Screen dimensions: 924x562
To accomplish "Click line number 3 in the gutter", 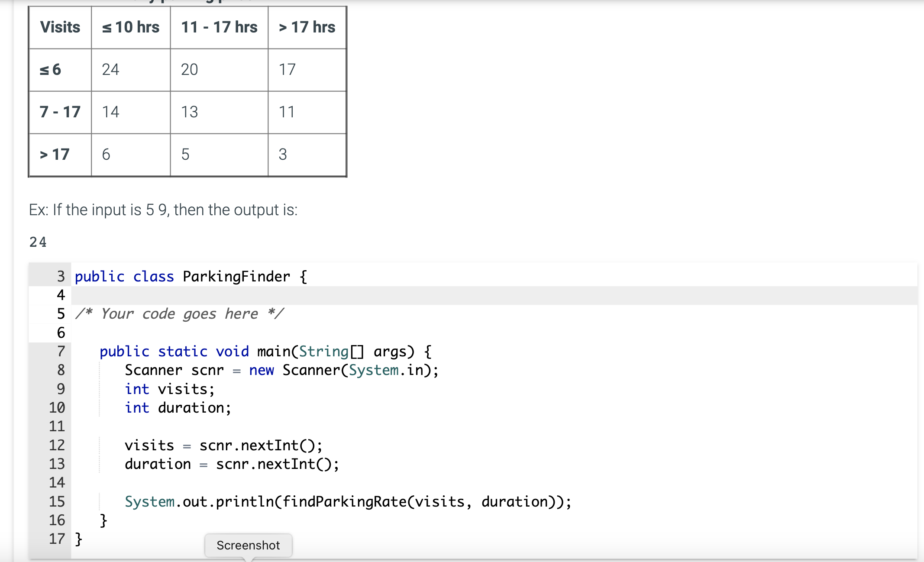I will [x=61, y=277].
